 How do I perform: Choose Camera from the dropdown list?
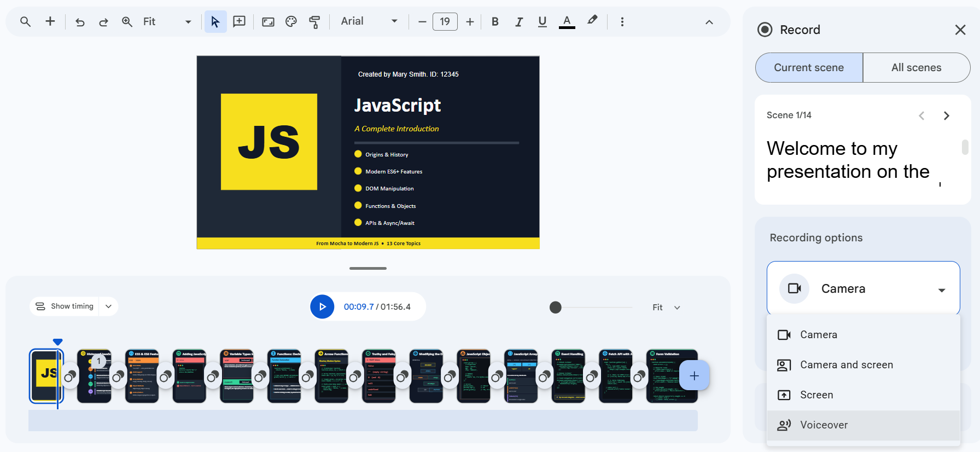pos(863,334)
